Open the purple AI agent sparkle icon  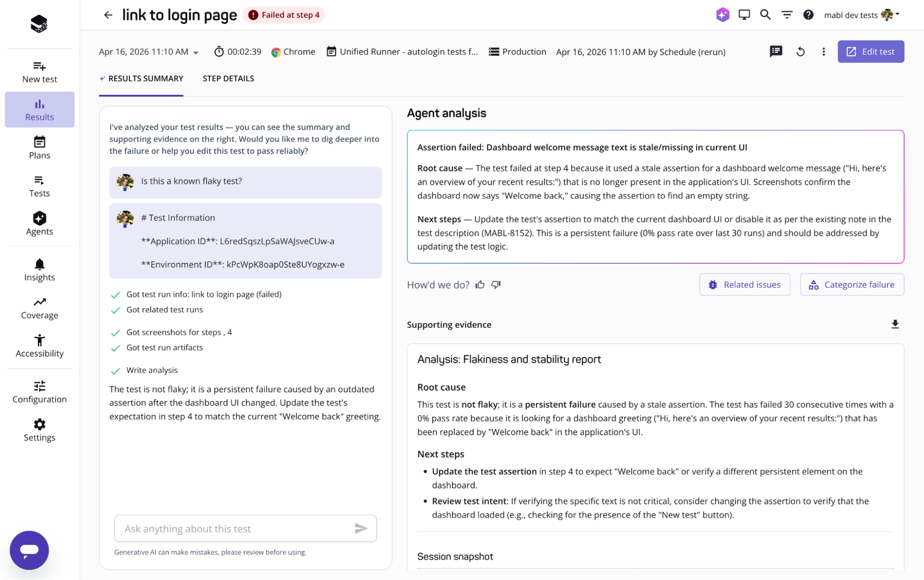coord(722,15)
